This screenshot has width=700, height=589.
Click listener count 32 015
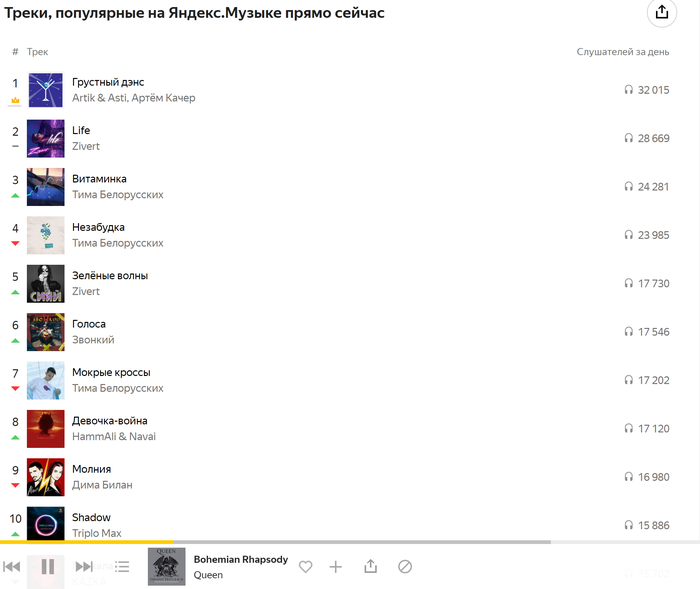coord(653,90)
